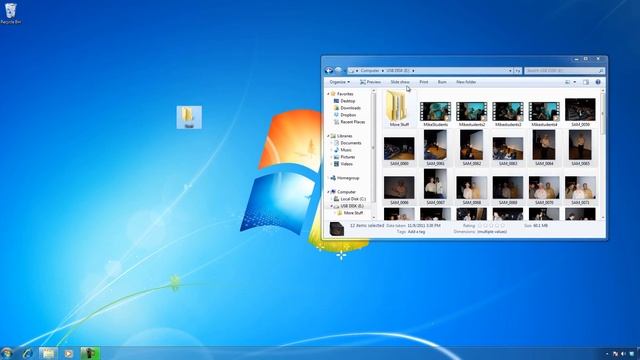Viewport: 640px width, 360px height.
Task: Open the Organize menu
Action: 340,82
